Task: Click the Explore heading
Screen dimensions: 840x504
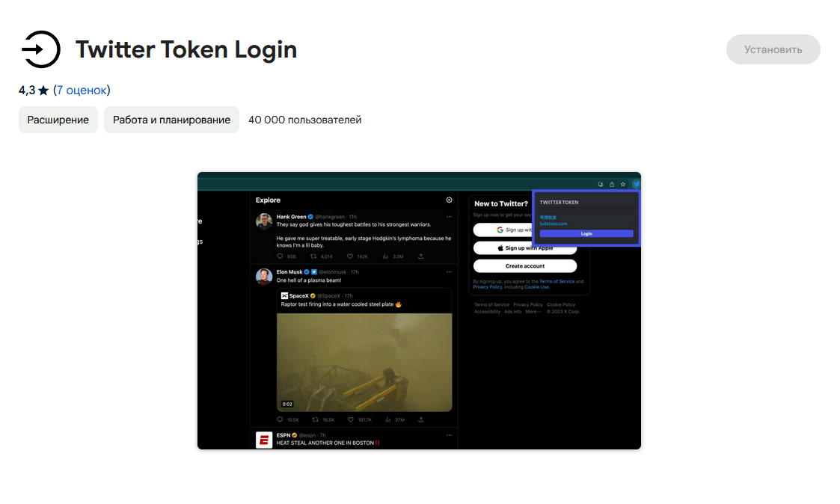Action: 268,200
